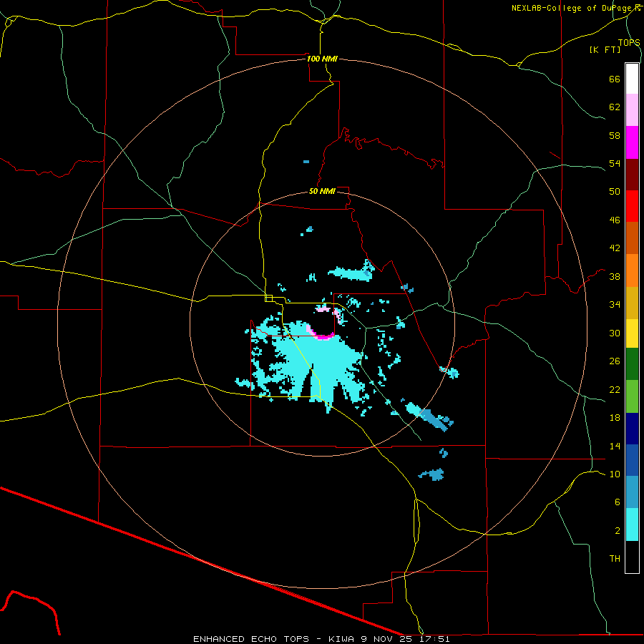
Task: Click the '30' legend value
Action: click(x=615, y=333)
